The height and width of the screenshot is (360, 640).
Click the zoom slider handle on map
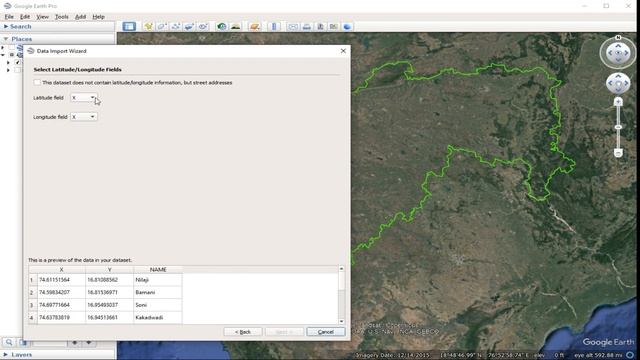click(618, 127)
